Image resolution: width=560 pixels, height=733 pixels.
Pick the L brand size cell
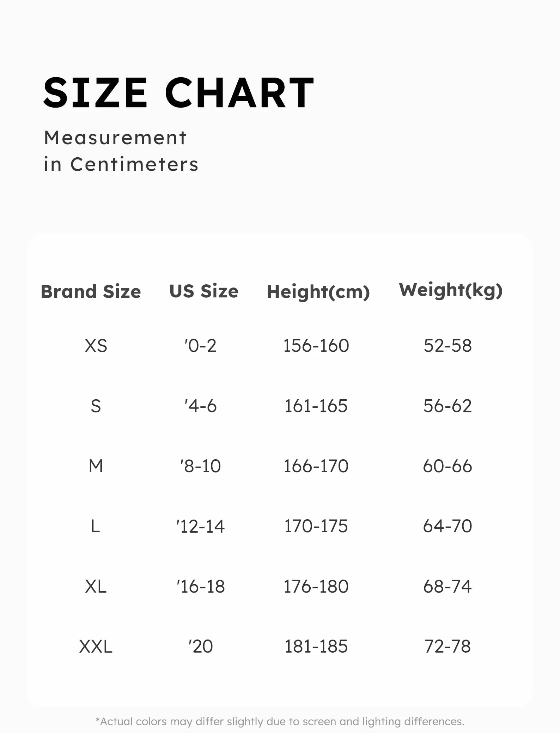[x=96, y=526]
